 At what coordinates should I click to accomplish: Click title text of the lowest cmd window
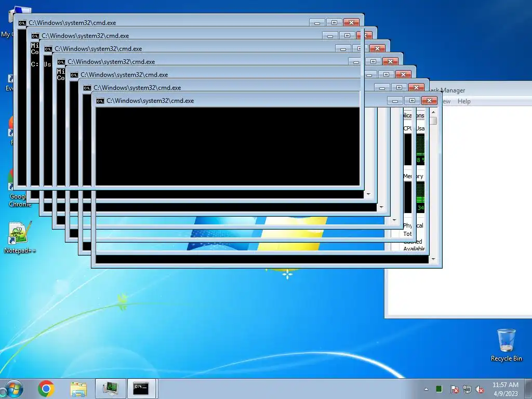click(x=150, y=101)
